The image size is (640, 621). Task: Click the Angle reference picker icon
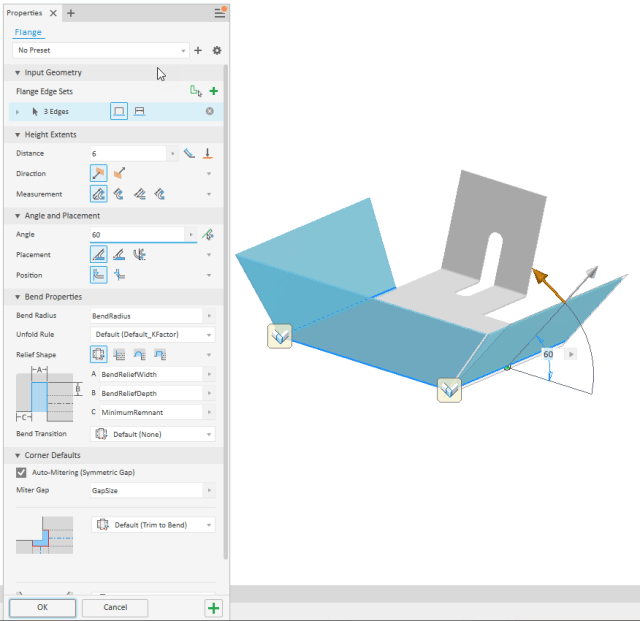coord(208,234)
